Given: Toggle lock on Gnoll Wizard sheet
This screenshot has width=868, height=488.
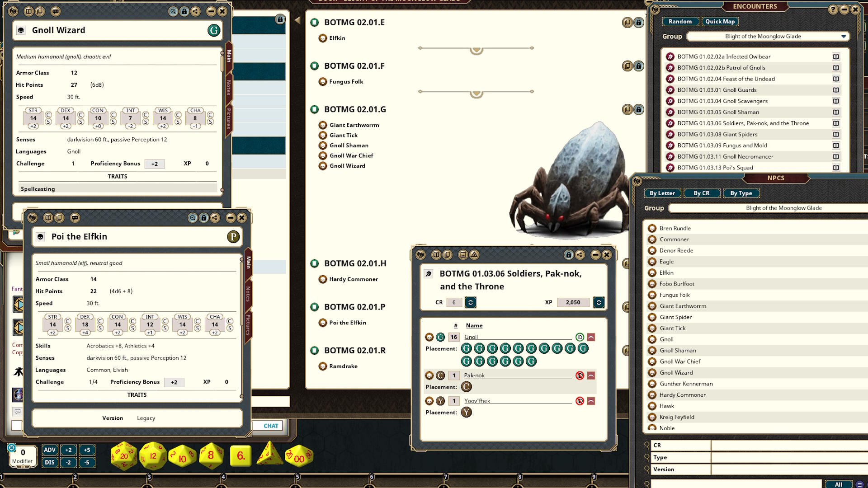Looking at the screenshot, I should (x=184, y=11).
